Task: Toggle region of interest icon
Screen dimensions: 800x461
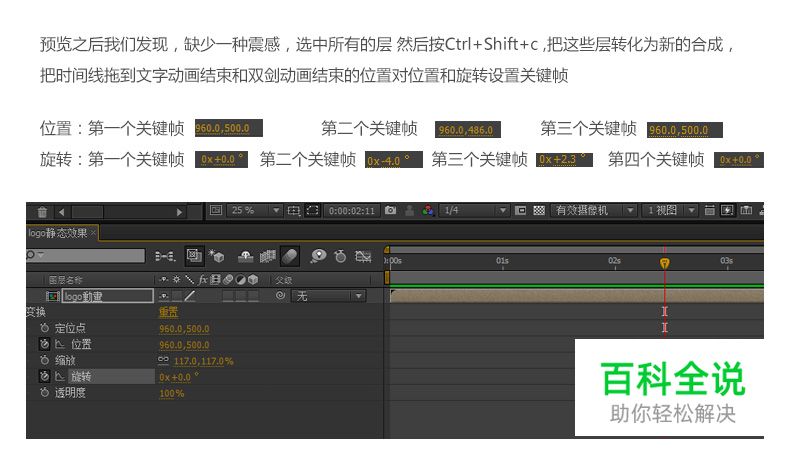Action: [520, 210]
